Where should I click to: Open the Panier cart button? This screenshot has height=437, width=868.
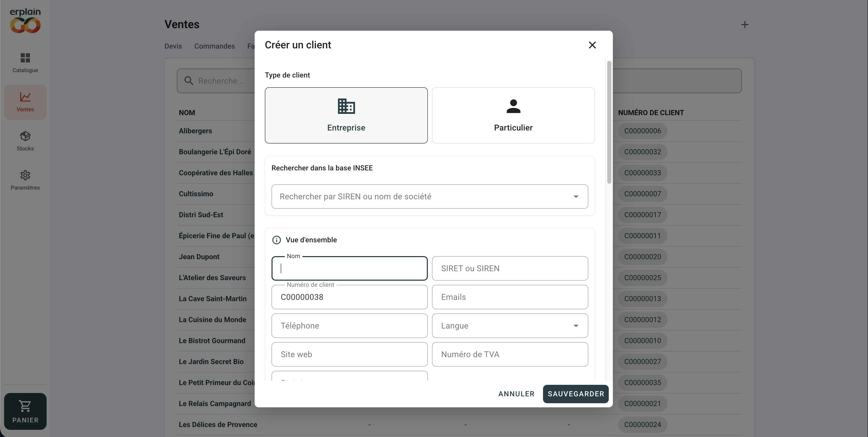25,411
